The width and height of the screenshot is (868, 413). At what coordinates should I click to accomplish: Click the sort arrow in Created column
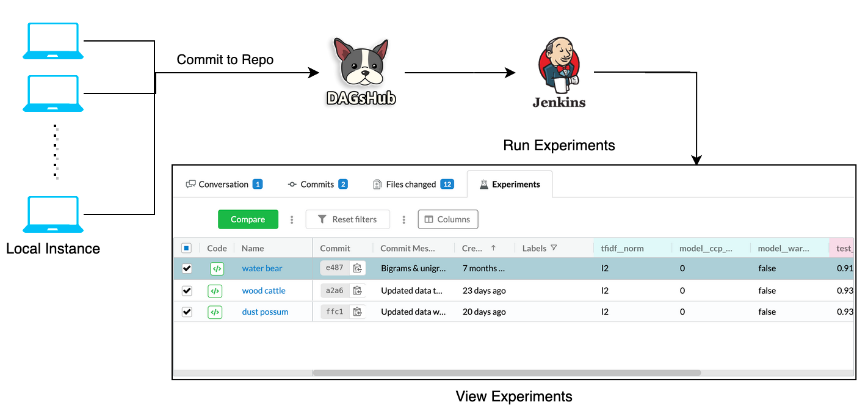click(493, 248)
